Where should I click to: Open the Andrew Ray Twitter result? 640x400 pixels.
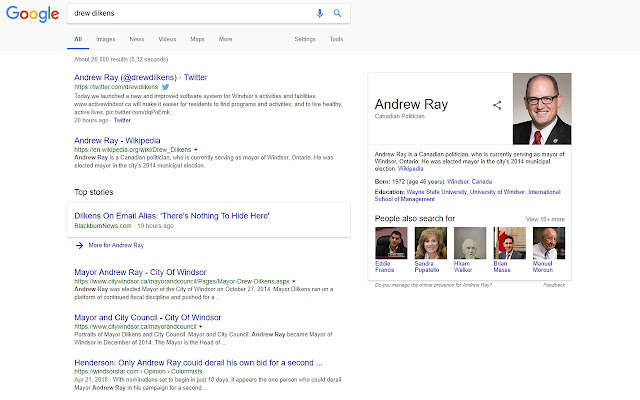[x=141, y=77]
